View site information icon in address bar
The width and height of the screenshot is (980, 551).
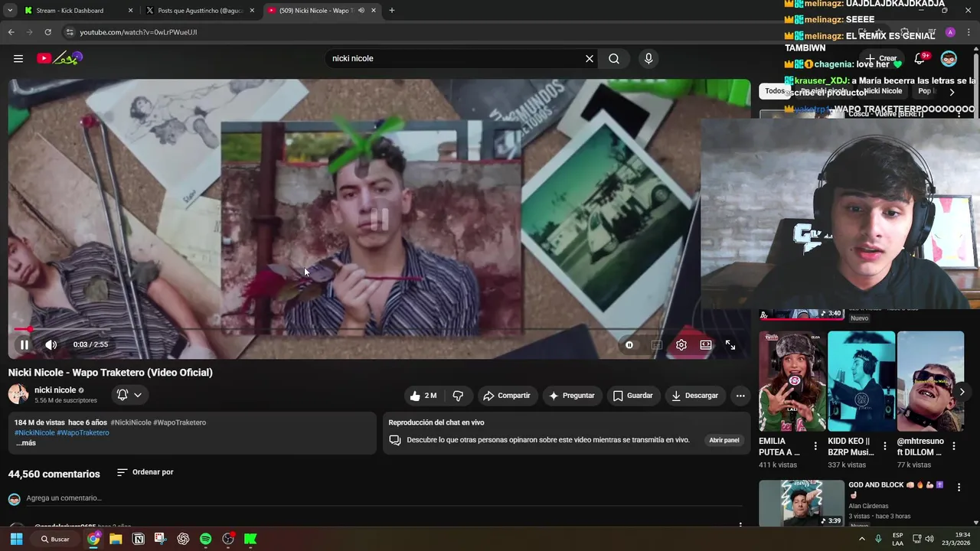click(70, 32)
